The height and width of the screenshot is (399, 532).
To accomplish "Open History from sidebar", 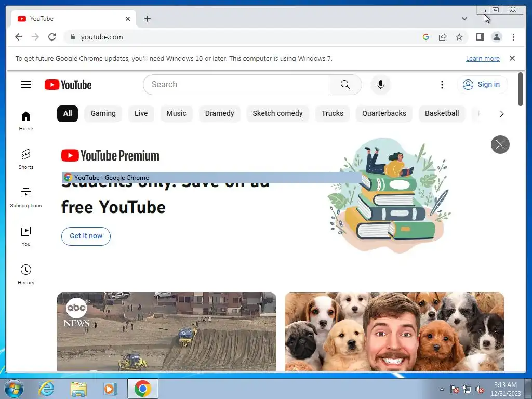I will [26, 275].
